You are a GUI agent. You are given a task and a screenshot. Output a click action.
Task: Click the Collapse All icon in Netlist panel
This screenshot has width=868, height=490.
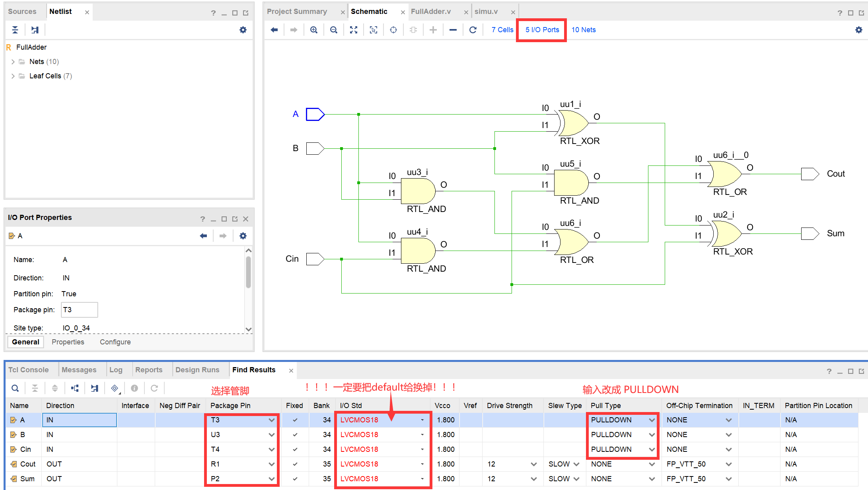pyautogui.click(x=15, y=30)
